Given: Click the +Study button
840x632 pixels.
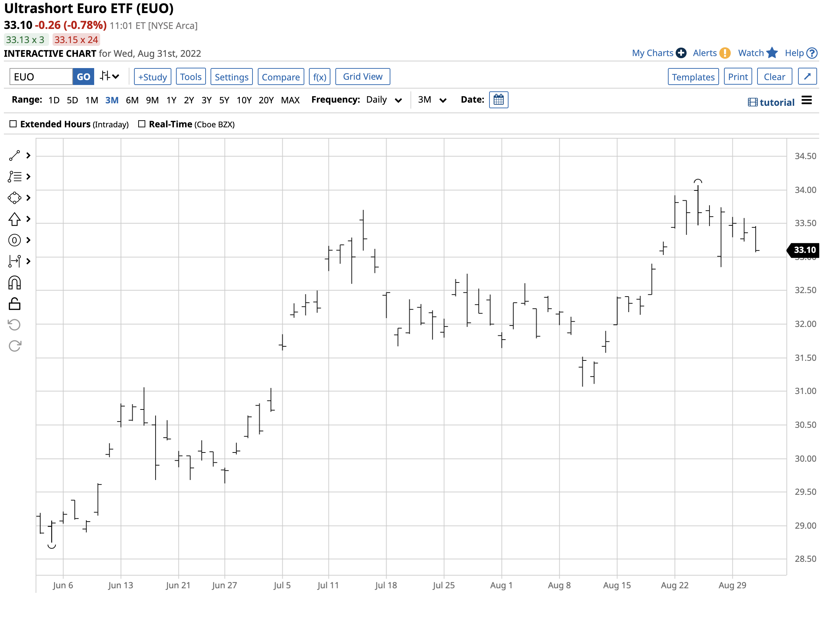Looking at the screenshot, I should tap(153, 77).
